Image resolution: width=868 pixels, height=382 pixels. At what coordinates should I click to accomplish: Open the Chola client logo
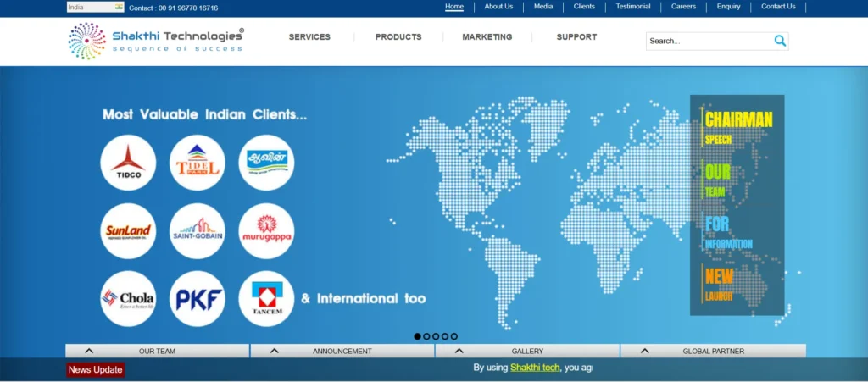pos(128,298)
